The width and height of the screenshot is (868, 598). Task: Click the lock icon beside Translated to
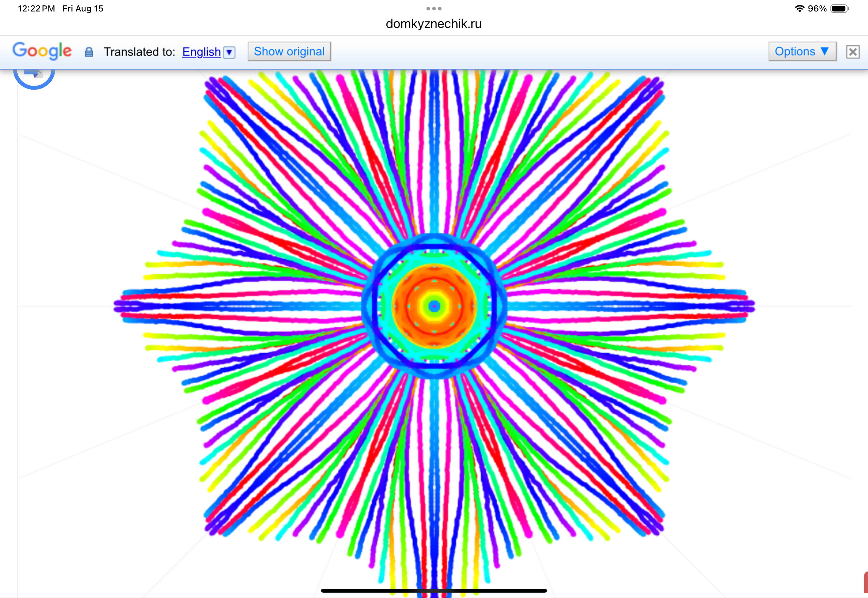click(x=89, y=52)
